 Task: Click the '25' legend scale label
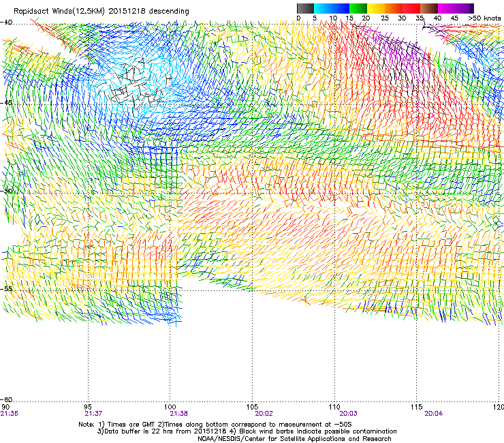coord(385,18)
